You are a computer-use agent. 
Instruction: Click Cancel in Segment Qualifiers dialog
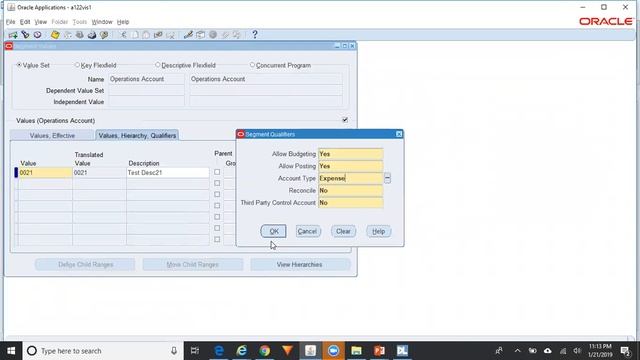pos(307,231)
